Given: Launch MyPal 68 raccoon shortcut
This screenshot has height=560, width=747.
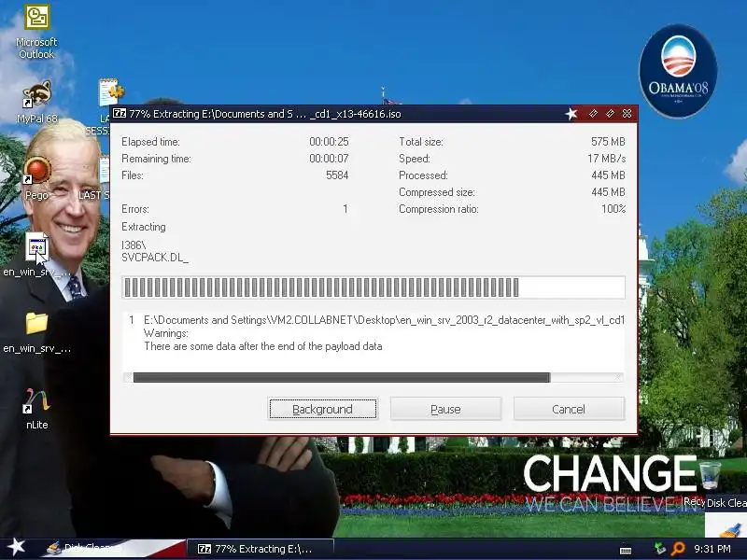Looking at the screenshot, I should pos(36,94).
